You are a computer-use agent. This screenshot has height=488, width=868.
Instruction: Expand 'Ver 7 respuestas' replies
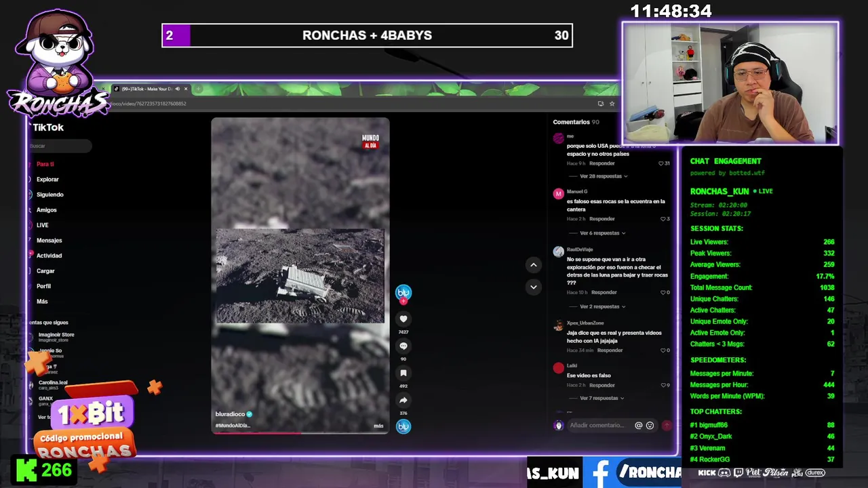point(602,399)
